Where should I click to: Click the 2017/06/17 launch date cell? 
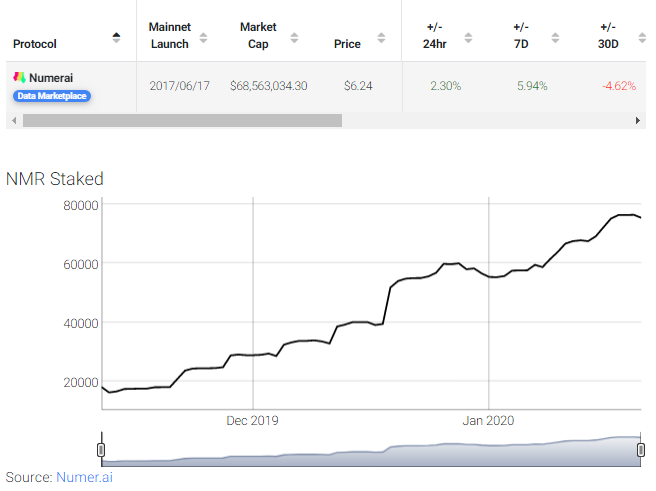[179, 86]
